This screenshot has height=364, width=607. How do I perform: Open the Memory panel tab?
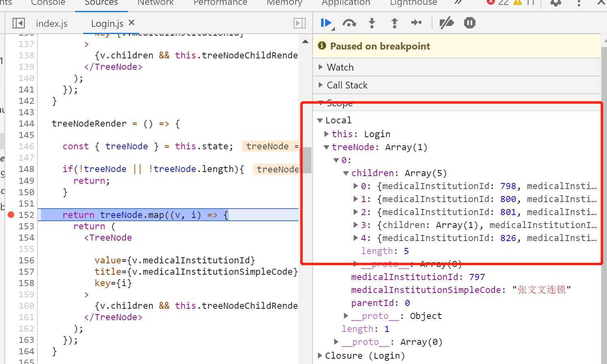pyautogui.click(x=284, y=3)
